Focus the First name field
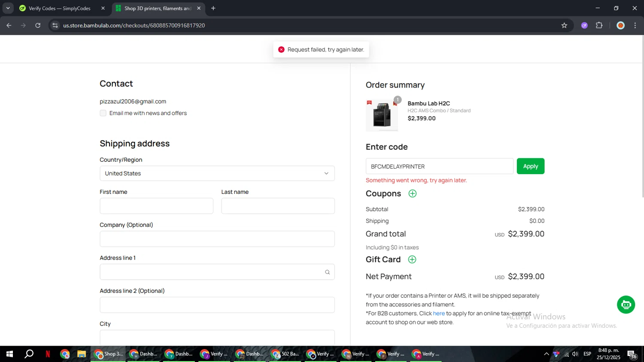644x362 pixels. tap(156, 206)
